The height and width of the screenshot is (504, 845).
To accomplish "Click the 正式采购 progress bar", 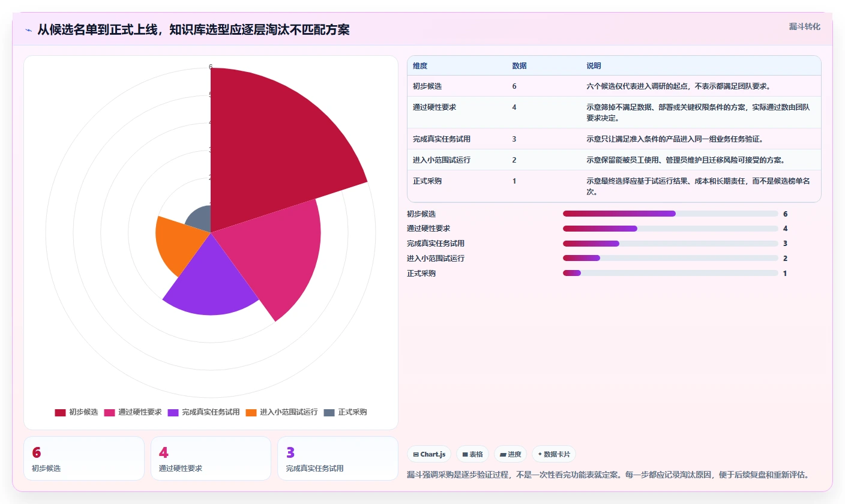I will point(670,274).
